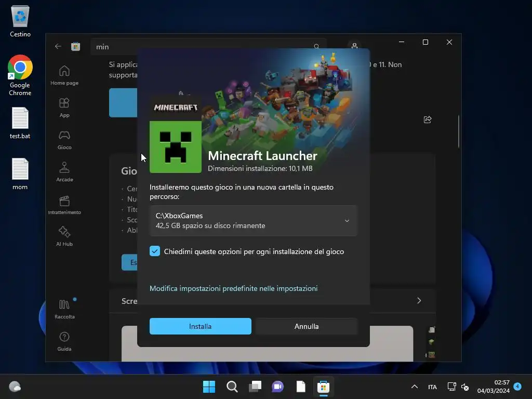Click the share icon on product page

pyautogui.click(x=428, y=119)
